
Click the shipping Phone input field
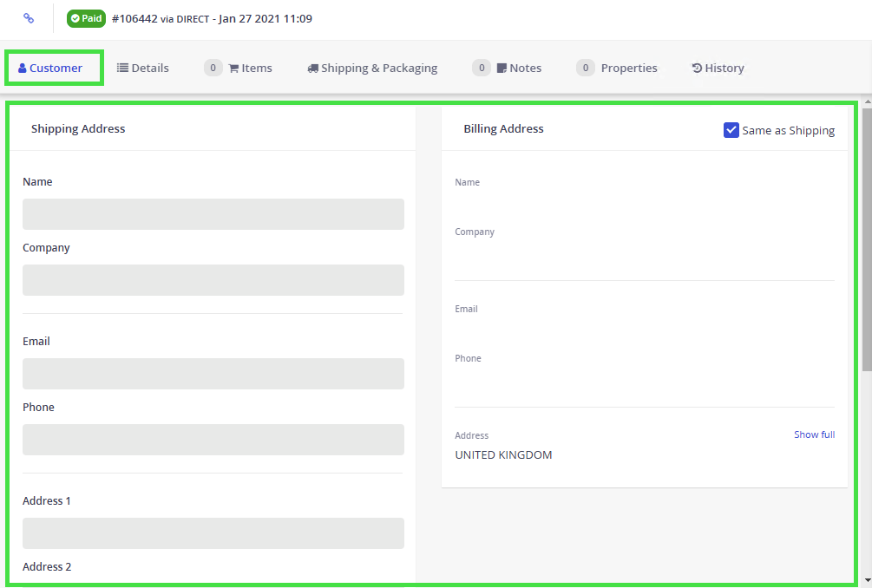(213, 440)
